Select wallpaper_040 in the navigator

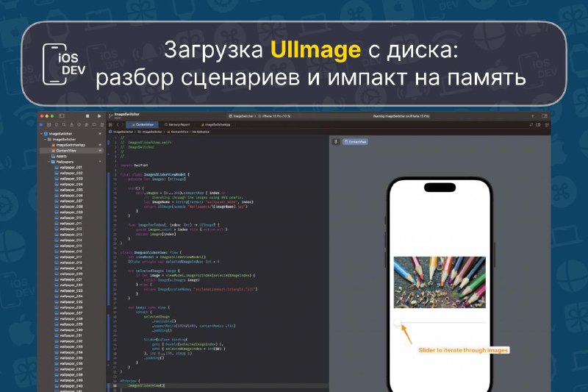tap(71, 386)
